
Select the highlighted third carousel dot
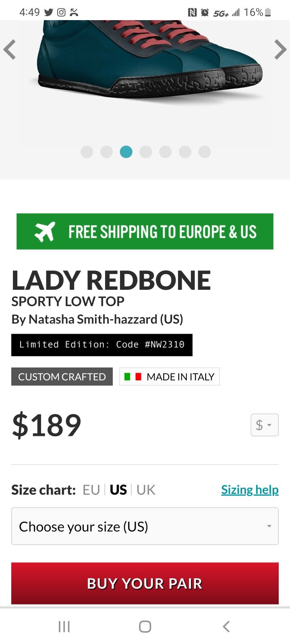pyautogui.click(x=126, y=152)
